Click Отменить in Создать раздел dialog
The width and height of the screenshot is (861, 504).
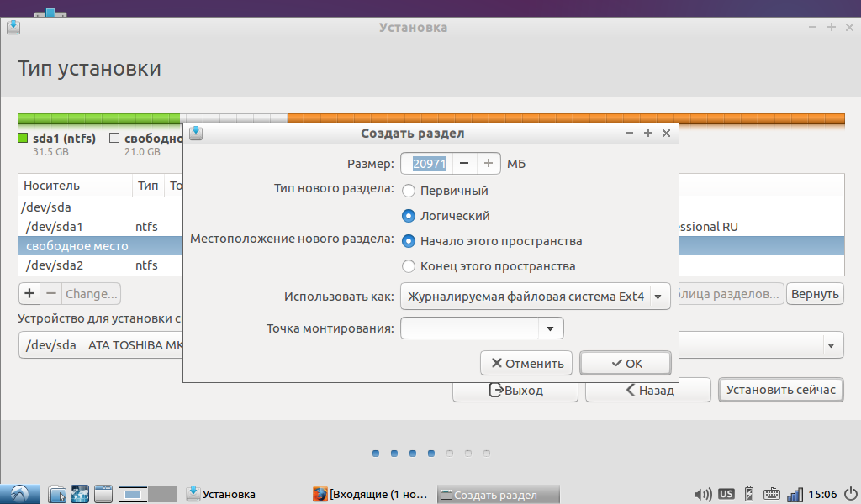point(526,363)
